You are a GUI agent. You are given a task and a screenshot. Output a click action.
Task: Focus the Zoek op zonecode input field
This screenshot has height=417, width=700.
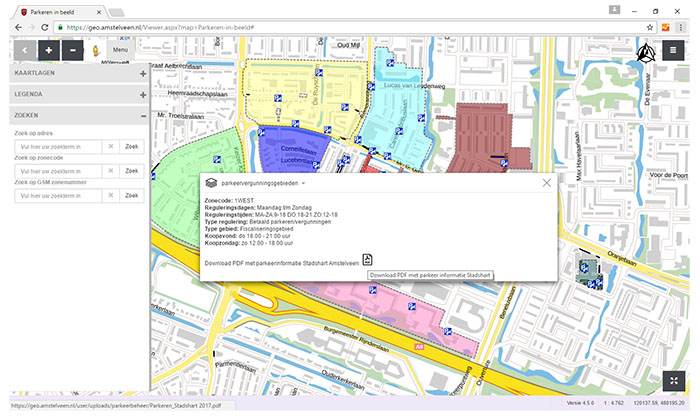(x=58, y=171)
